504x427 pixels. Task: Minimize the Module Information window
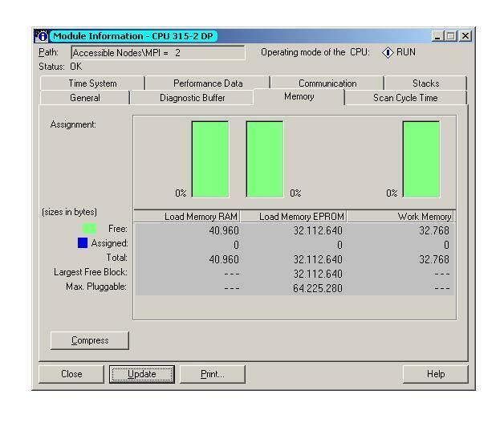(x=437, y=36)
